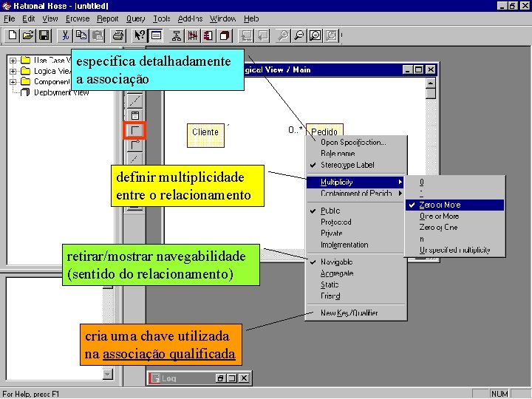Click the Browse Deployment Diagram icon
532x399 pixels.
tap(225, 35)
